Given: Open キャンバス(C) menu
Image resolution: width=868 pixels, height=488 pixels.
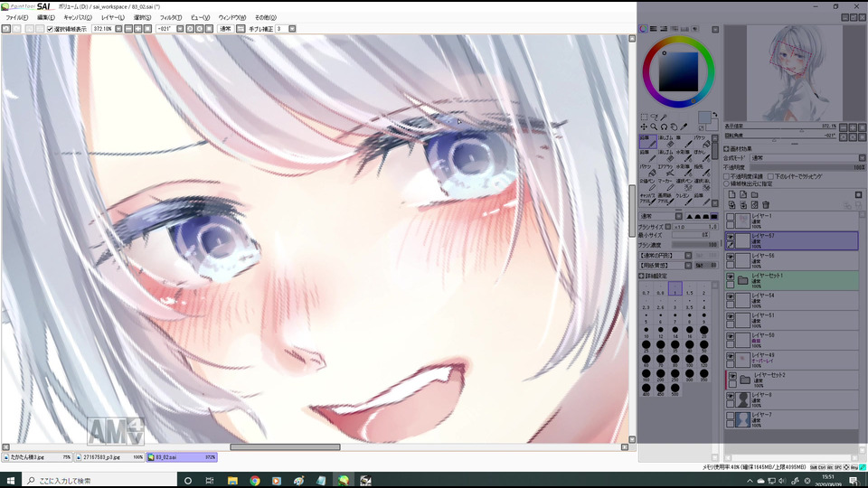Looking at the screenshot, I should pos(78,18).
